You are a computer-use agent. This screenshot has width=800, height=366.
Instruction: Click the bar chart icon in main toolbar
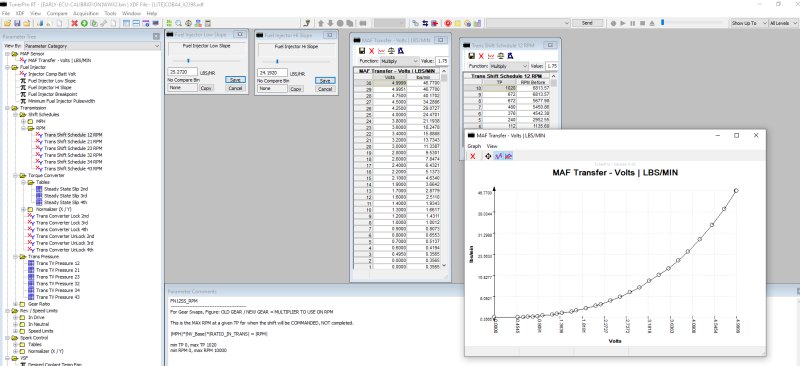pyautogui.click(x=477, y=23)
